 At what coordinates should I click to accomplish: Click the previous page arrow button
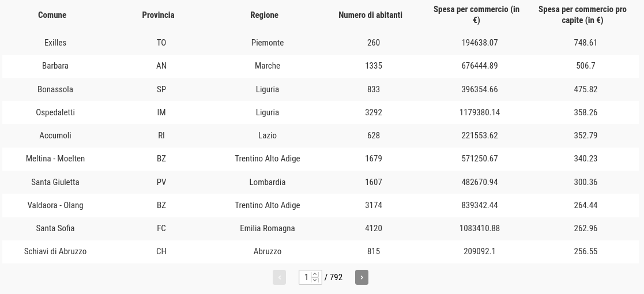(279, 277)
